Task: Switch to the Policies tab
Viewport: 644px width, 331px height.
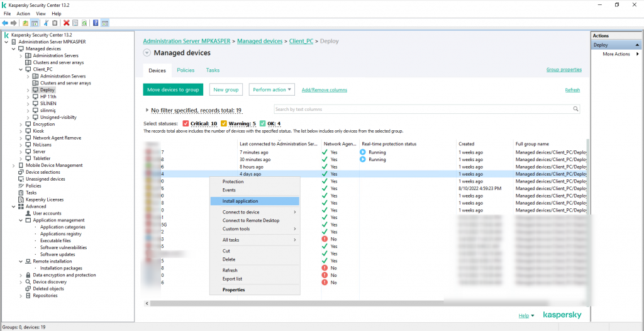Action: [x=186, y=70]
